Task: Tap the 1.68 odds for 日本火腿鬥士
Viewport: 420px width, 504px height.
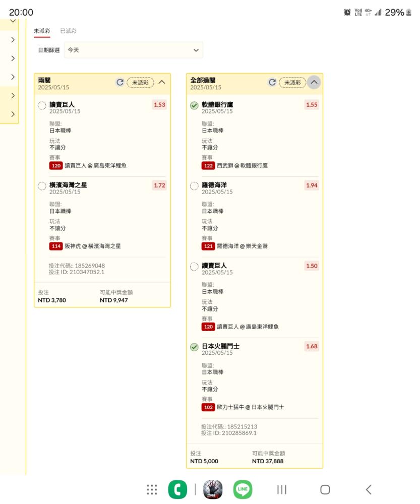Action: click(x=312, y=347)
